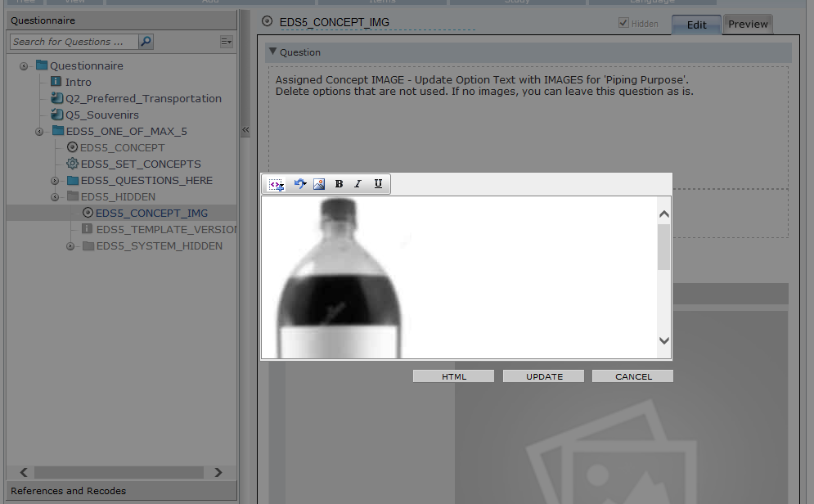Viewport: 814px width, 504px height.
Task: Select Q2_Preferred_Transportation in the tree
Action: pyautogui.click(x=143, y=99)
